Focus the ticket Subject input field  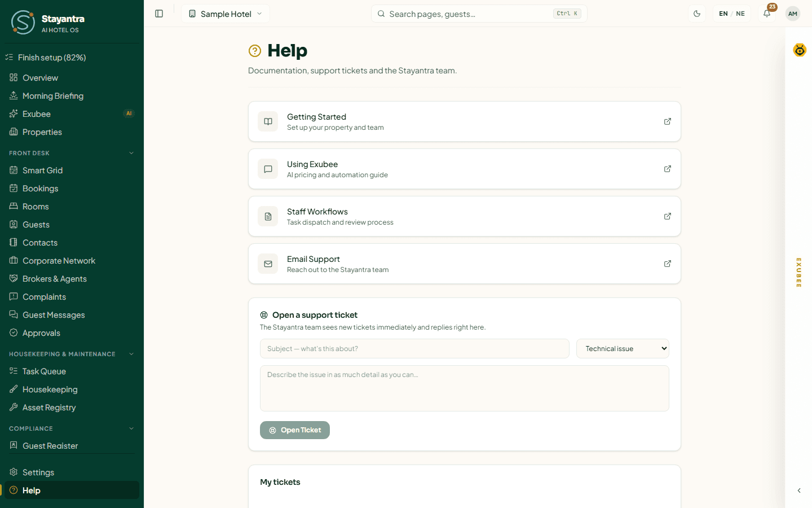414,349
